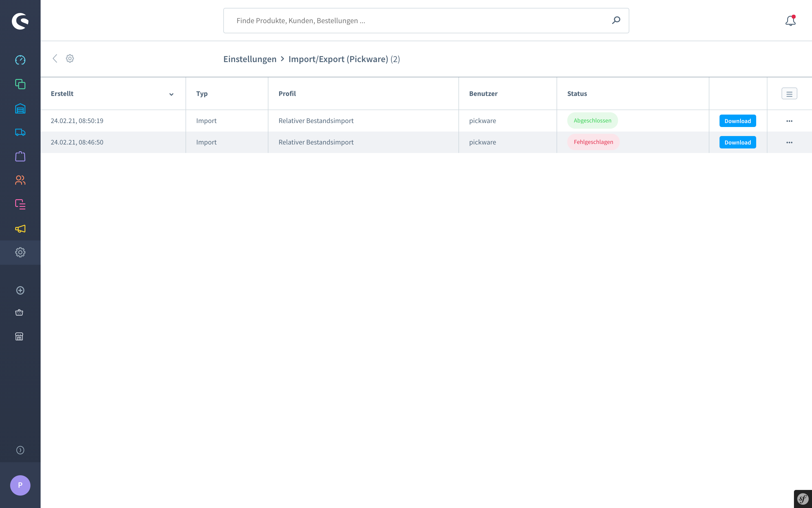Sort by the Erstellt column arrow

pyautogui.click(x=171, y=95)
